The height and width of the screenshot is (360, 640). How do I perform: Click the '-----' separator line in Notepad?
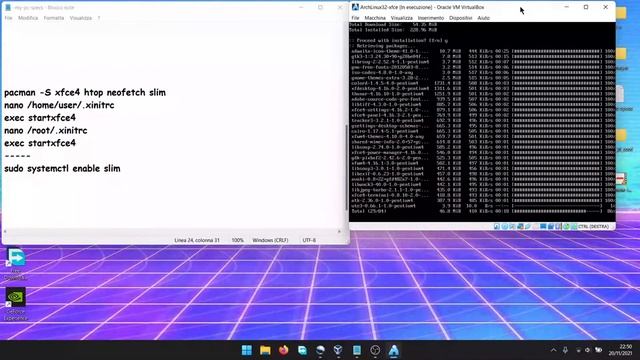coord(17,156)
